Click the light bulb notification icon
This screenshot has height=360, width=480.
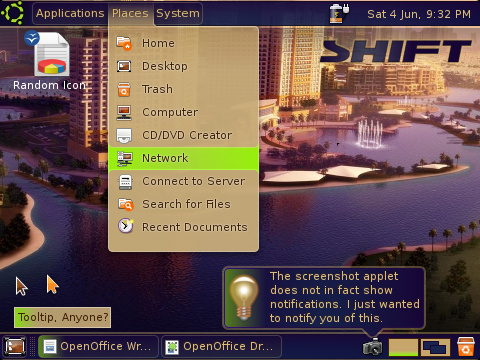coord(244,298)
